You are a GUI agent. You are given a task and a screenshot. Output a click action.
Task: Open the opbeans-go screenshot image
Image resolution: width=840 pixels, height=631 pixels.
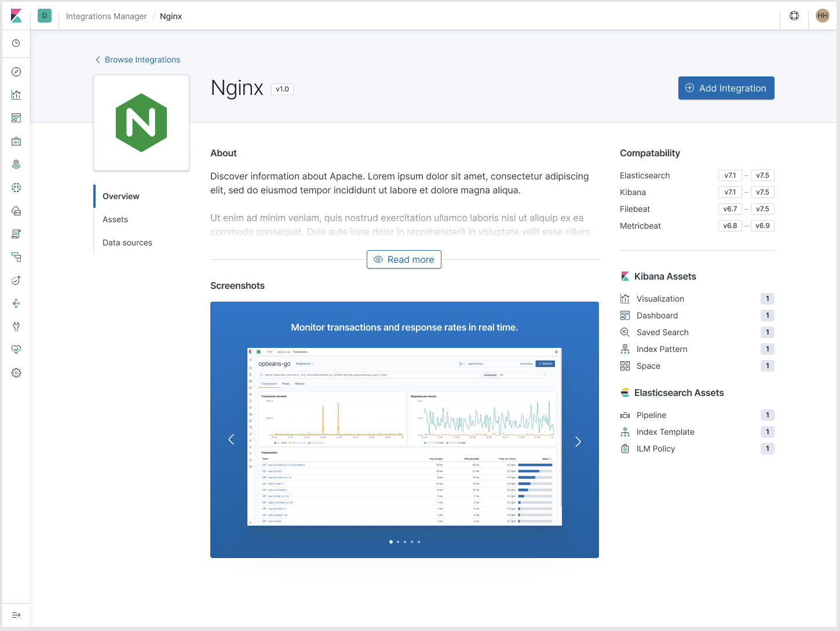point(404,436)
